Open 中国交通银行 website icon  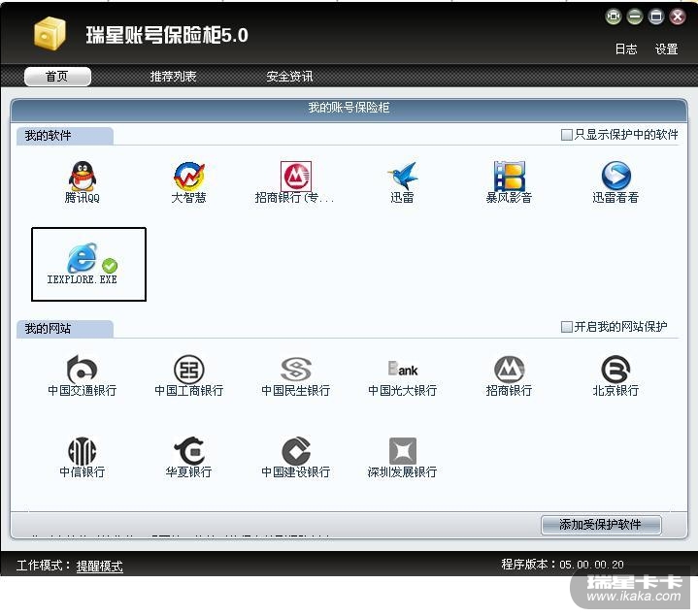82,370
